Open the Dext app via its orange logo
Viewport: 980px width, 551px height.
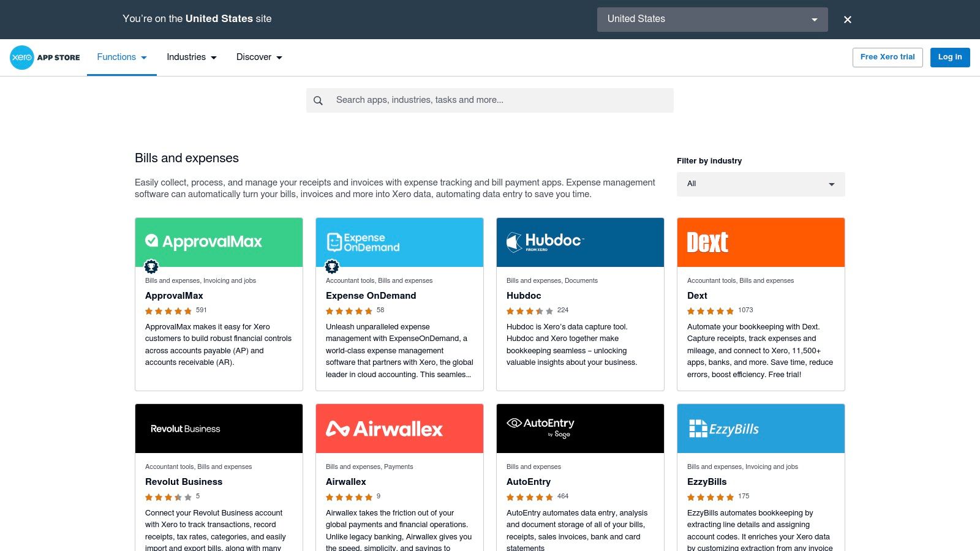[x=760, y=242]
